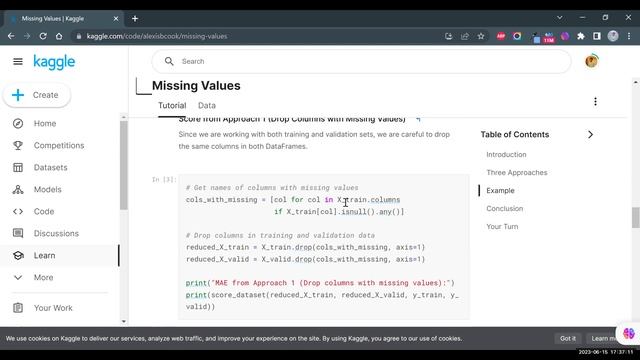Go back in the browser
The image size is (640, 360).
pyautogui.click(x=11, y=36)
